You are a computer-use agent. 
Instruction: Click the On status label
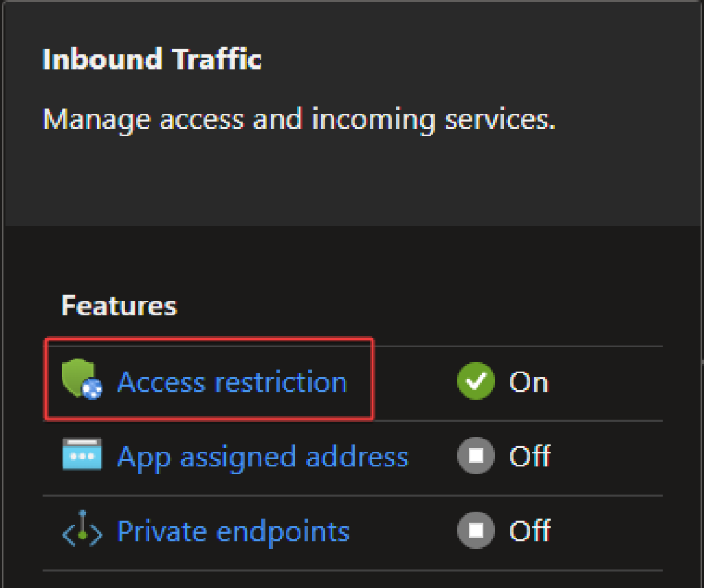[x=529, y=382]
